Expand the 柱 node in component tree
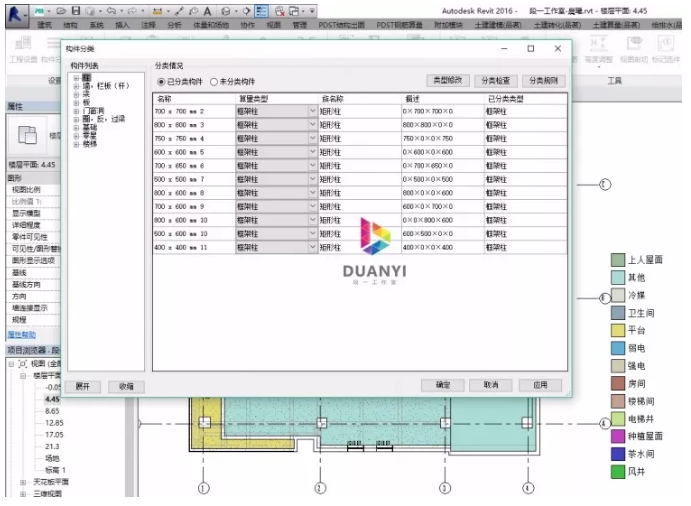This screenshot has width=691, height=506. point(76,78)
